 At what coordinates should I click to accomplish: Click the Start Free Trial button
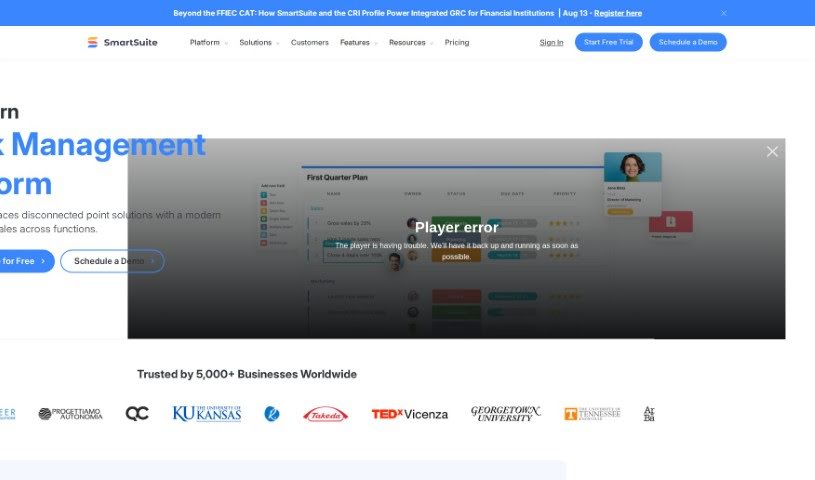[609, 42]
